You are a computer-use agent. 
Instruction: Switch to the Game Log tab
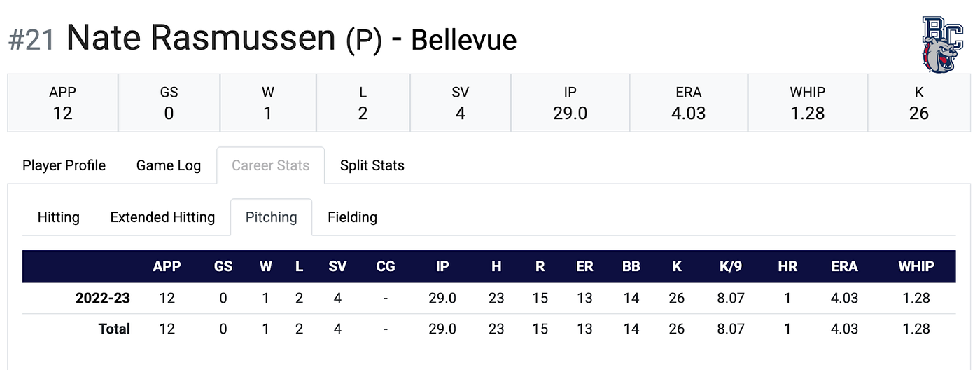[x=169, y=165]
